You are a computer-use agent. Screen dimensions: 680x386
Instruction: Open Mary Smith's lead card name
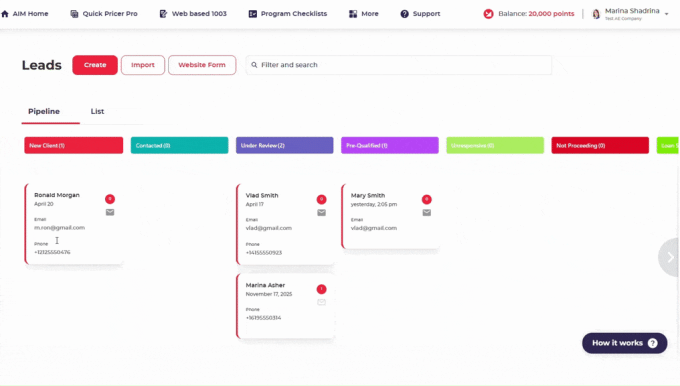pos(368,196)
